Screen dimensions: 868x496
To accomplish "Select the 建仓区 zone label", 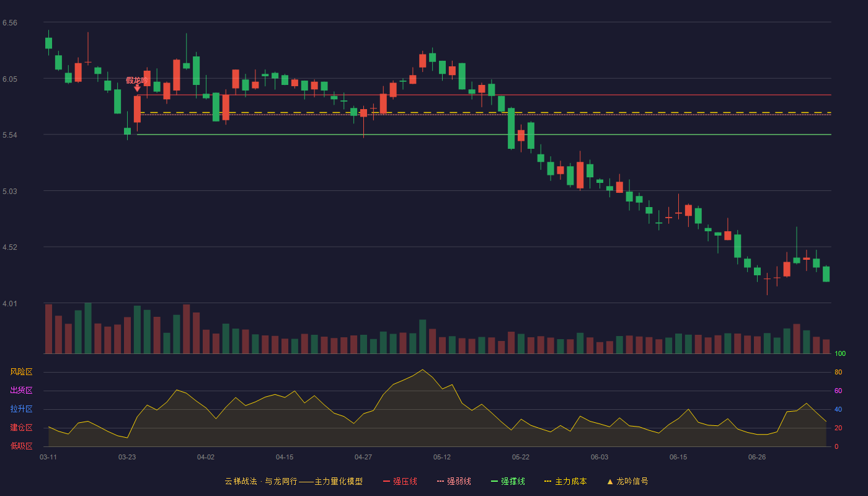I will (21, 428).
